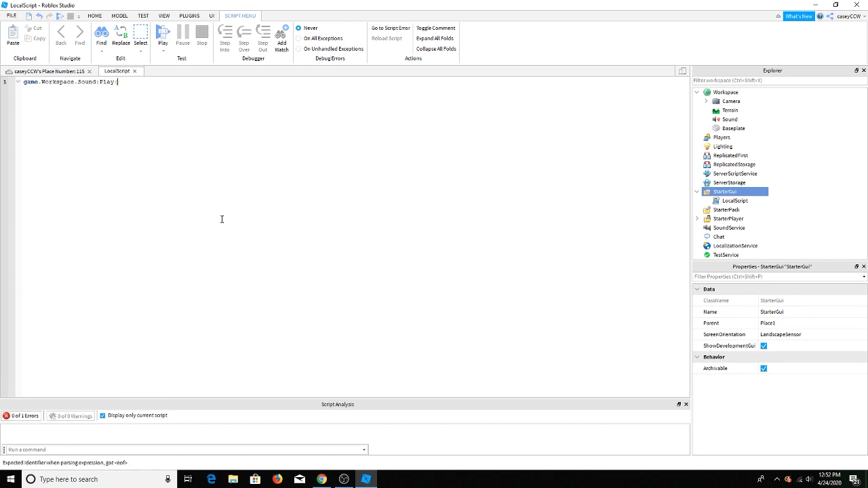Collapse the code fold at line 1
This screenshot has width=868, height=488.
pos(18,82)
